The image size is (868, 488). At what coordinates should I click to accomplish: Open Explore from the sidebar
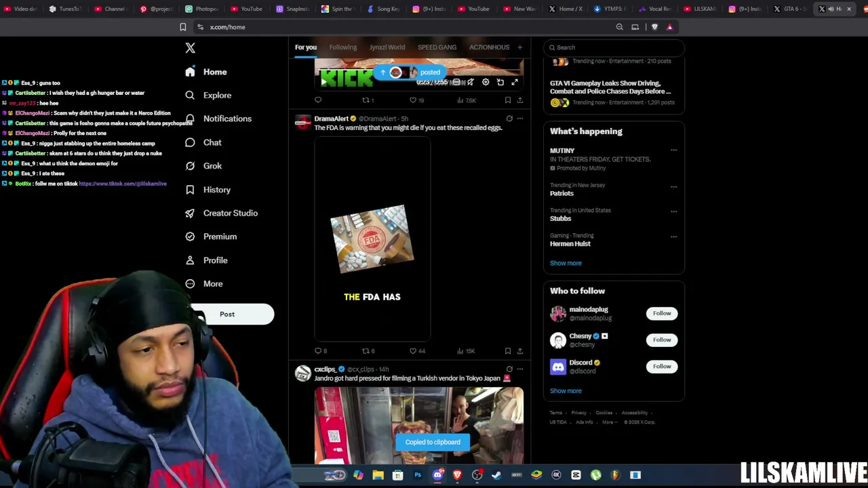[208, 96]
